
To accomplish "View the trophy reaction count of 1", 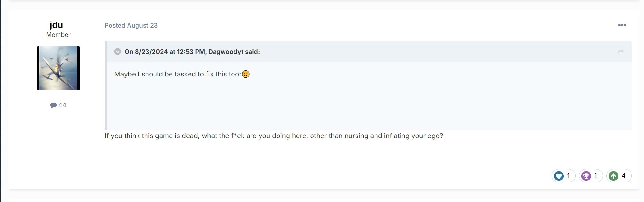I will pyautogui.click(x=596, y=176).
